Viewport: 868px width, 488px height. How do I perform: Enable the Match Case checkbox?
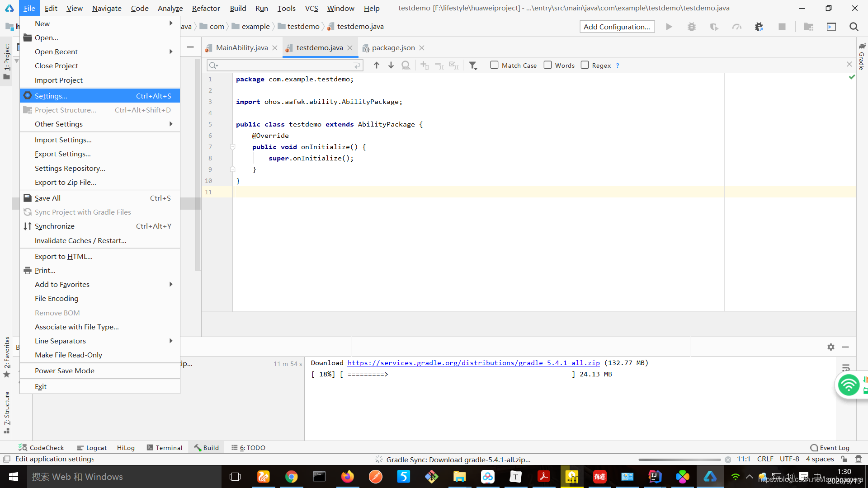coord(495,65)
